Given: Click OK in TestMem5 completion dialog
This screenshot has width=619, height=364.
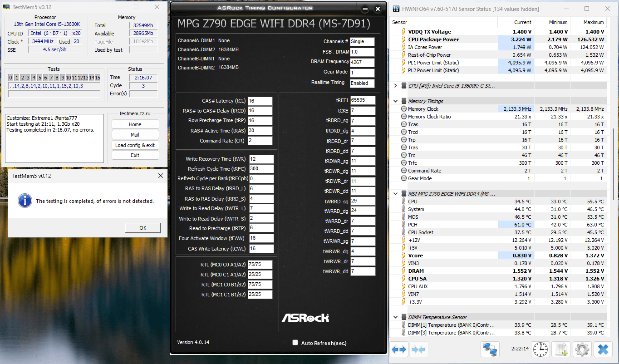Looking at the screenshot, I should click(142, 228).
